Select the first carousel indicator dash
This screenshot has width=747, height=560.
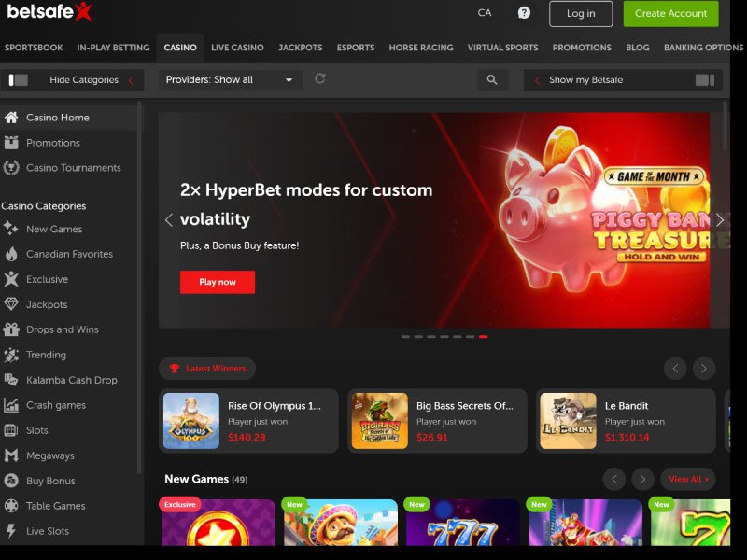[x=405, y=337]
